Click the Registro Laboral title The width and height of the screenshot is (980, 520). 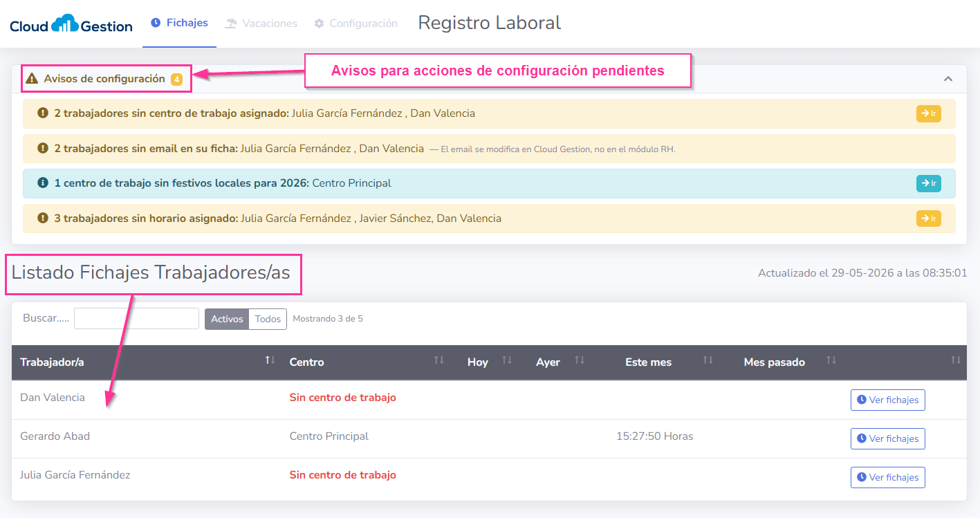coord(490,23)
